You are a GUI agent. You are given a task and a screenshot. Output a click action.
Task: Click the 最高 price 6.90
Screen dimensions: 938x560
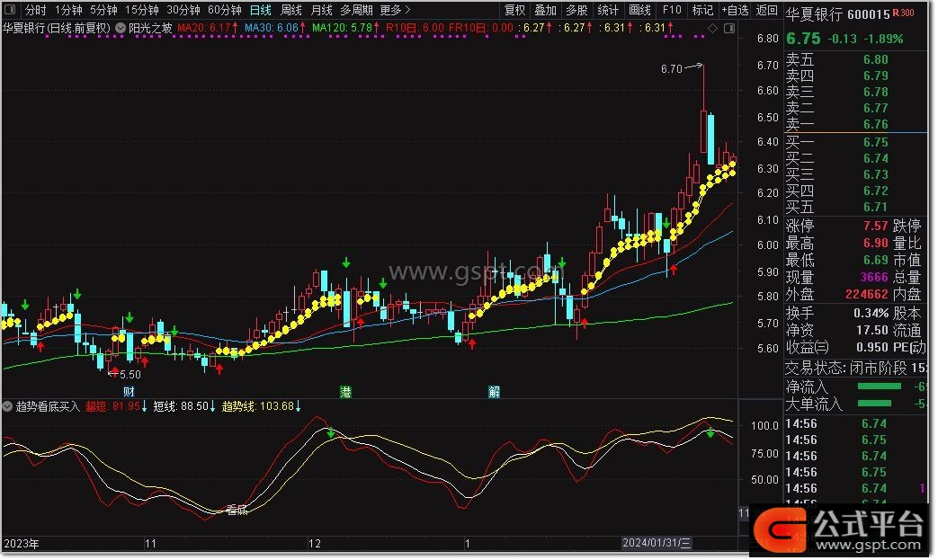[x=875, y=244]
